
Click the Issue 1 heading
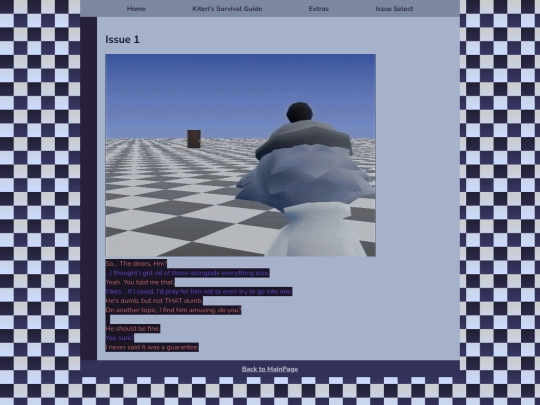pos(122,40)
